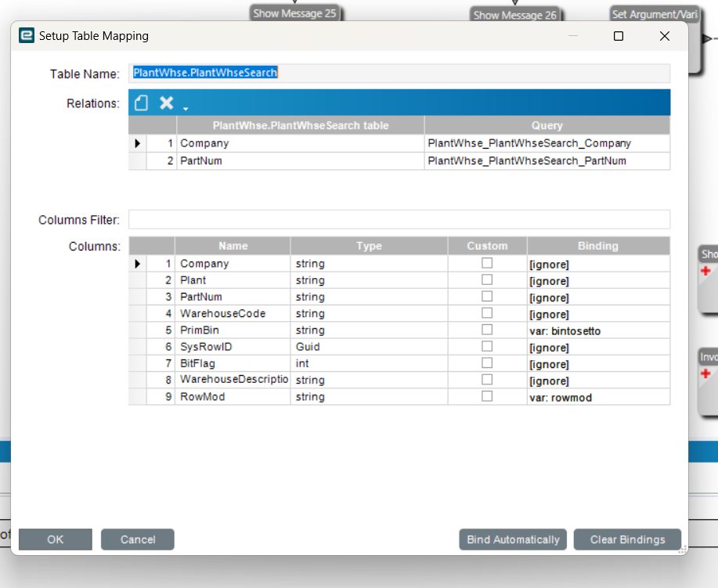Open Binding cell for PartNum column row
This screenshot has height=588, width=718.
point(598,297)
